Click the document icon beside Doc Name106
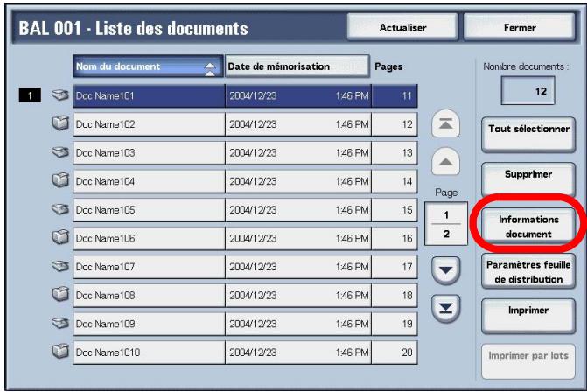 click(60, 236)
